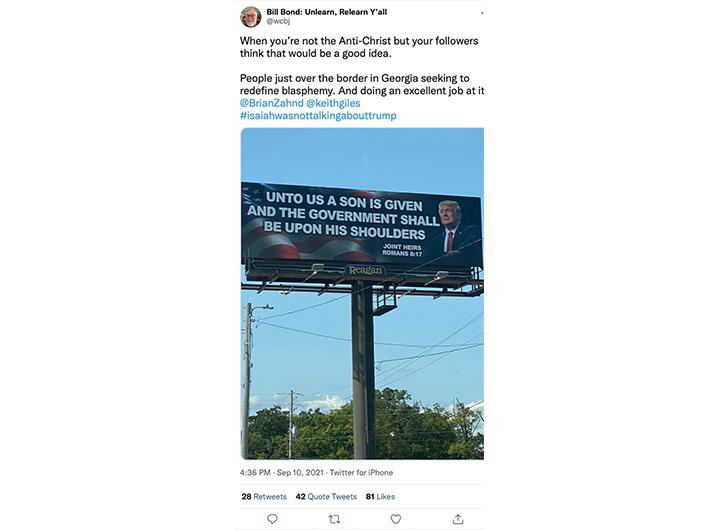
Task: Open Bill Bond's profile avatar
Action: click(x=251, y=17)
